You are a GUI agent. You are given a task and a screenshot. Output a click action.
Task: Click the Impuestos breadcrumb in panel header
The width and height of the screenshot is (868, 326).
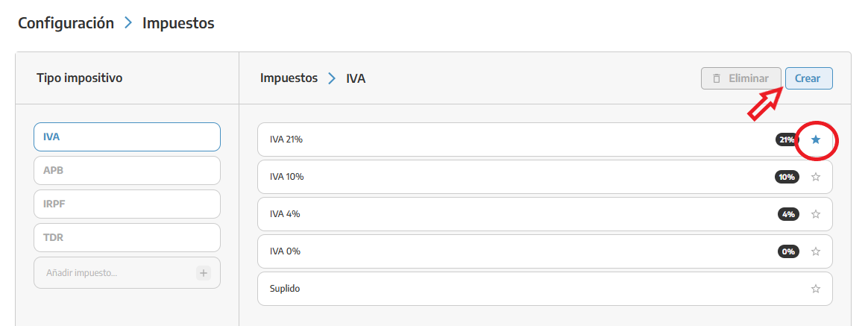tap(289, 78)
